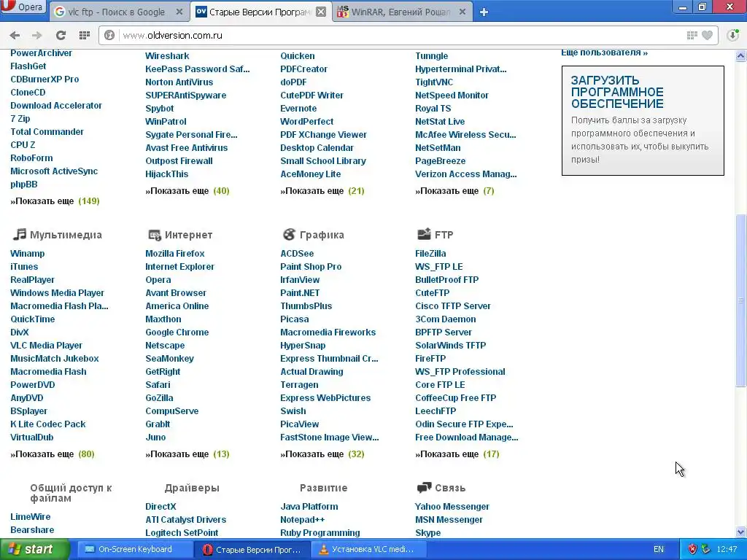
Task: Click the browser forward arrow
Action: 36,35
